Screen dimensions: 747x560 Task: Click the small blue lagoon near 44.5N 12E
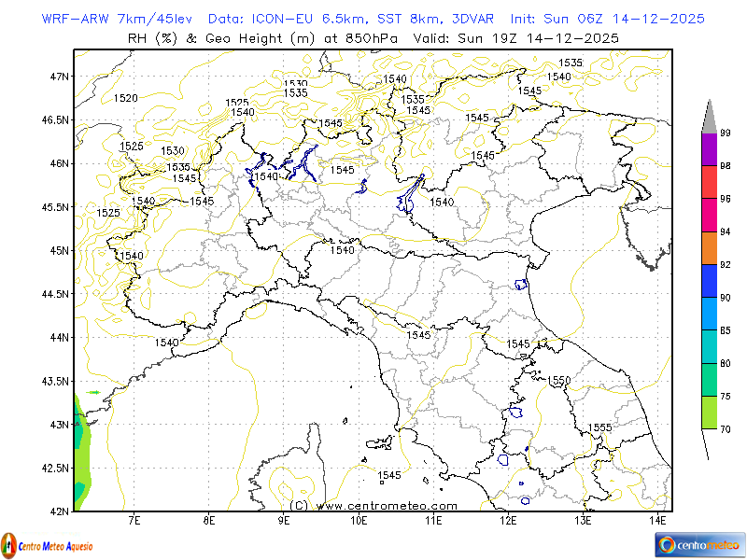[x=521, y=284]
